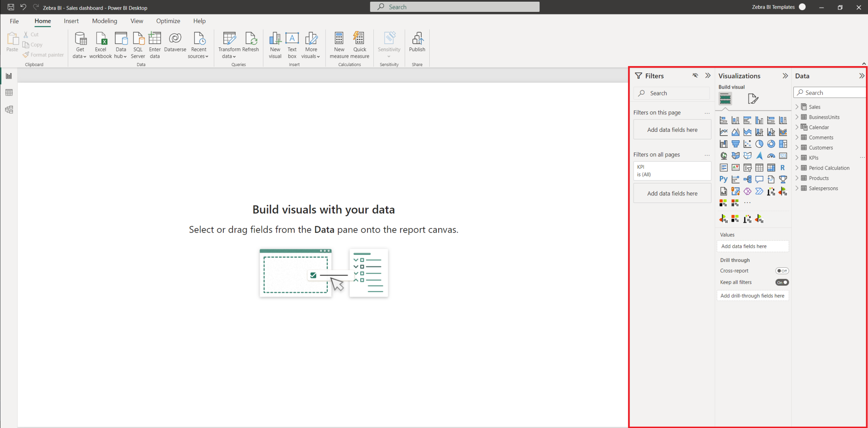This screenshot has width=868, height=428.
Task: Expand the Calendar table
Action: pos(797,127)
